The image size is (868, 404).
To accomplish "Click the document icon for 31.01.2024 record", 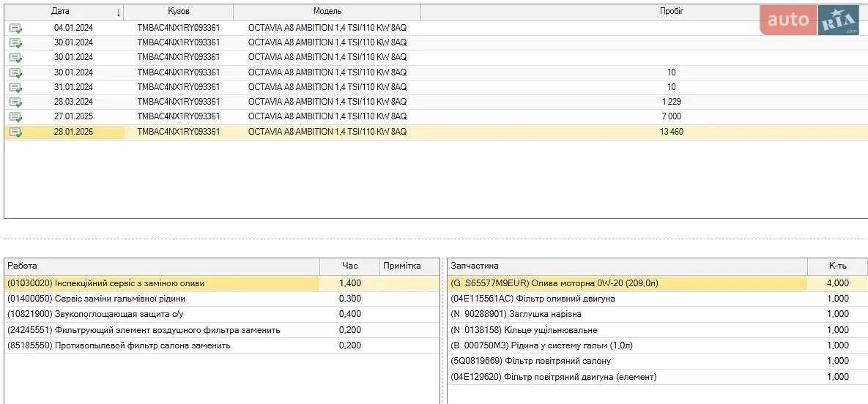I will tap(16, 87).
